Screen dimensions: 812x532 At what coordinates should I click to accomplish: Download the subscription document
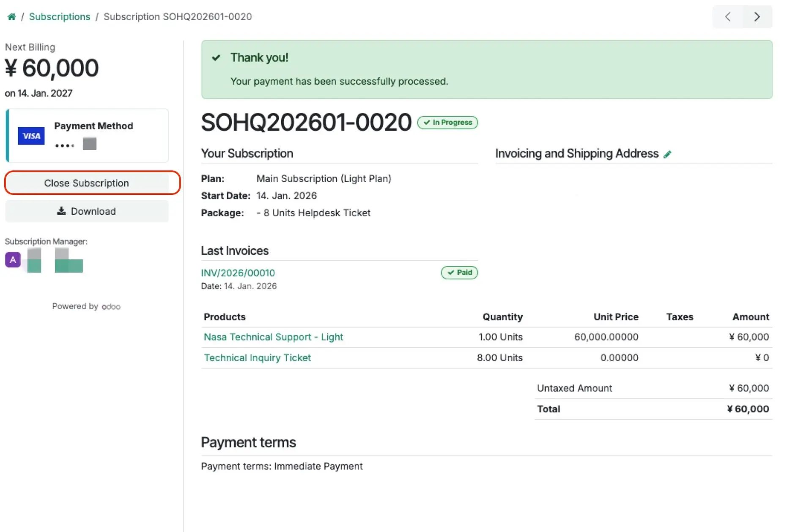(x=87, y=211)
